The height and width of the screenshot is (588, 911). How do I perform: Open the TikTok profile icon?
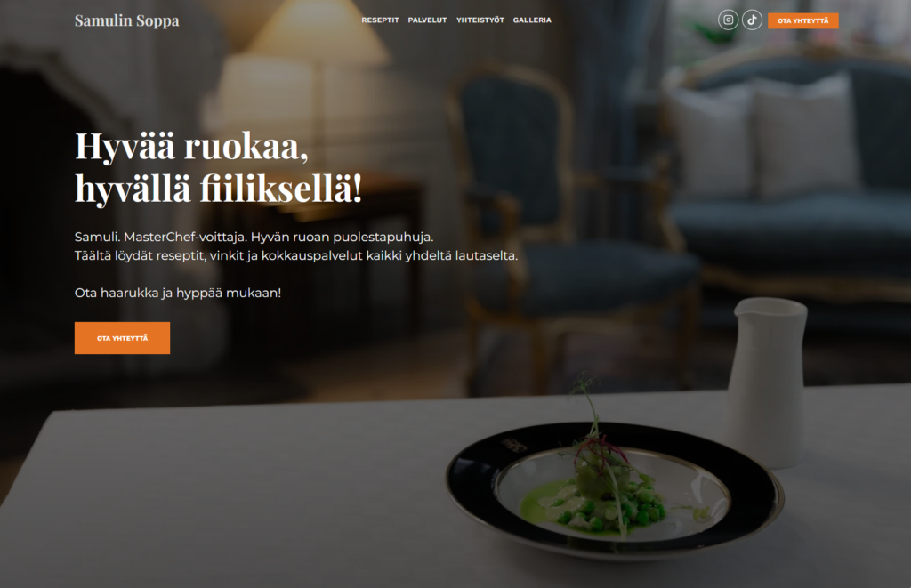752,20
